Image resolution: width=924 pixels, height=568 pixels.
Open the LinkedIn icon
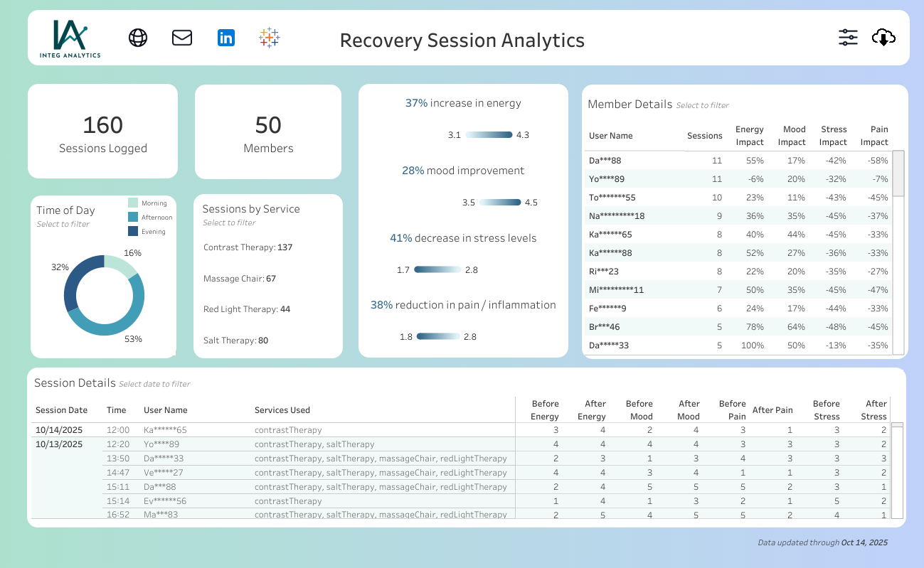(x=226, y=37)
